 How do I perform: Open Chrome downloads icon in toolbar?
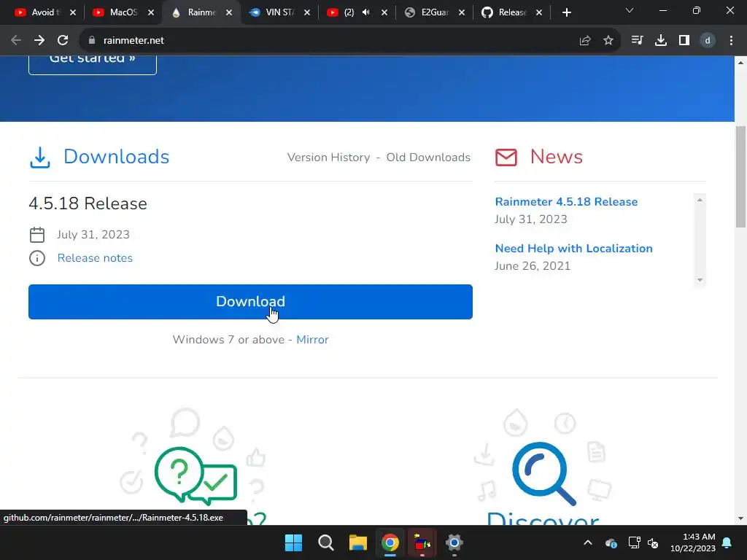pyautogui.click(x=661, y=41)
